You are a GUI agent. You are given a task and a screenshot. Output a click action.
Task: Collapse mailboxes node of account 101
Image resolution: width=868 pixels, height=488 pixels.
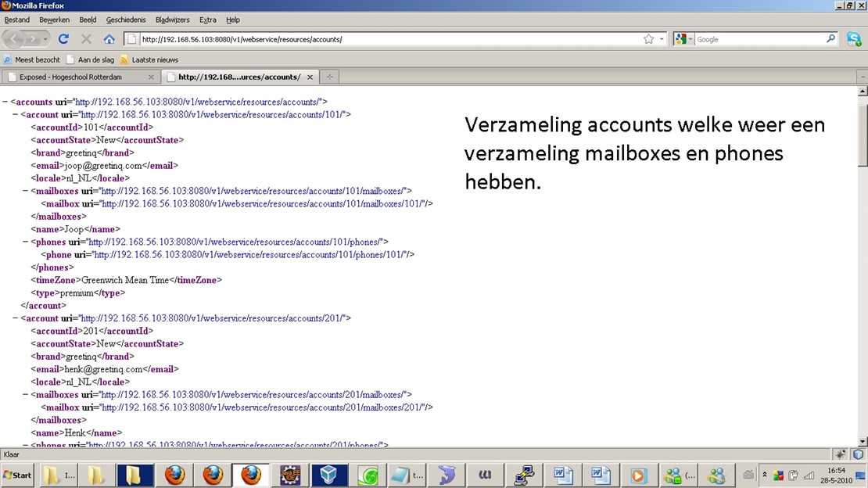pos(25,191)
